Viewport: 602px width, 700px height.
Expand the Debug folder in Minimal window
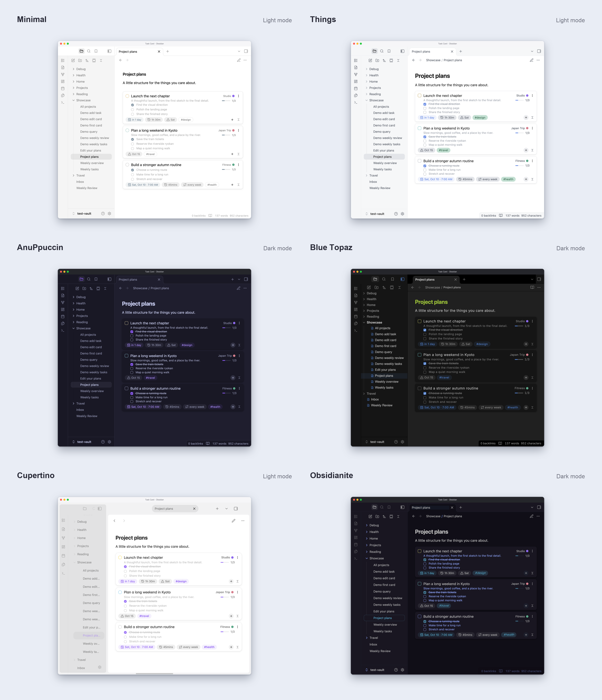click(73, 69)
